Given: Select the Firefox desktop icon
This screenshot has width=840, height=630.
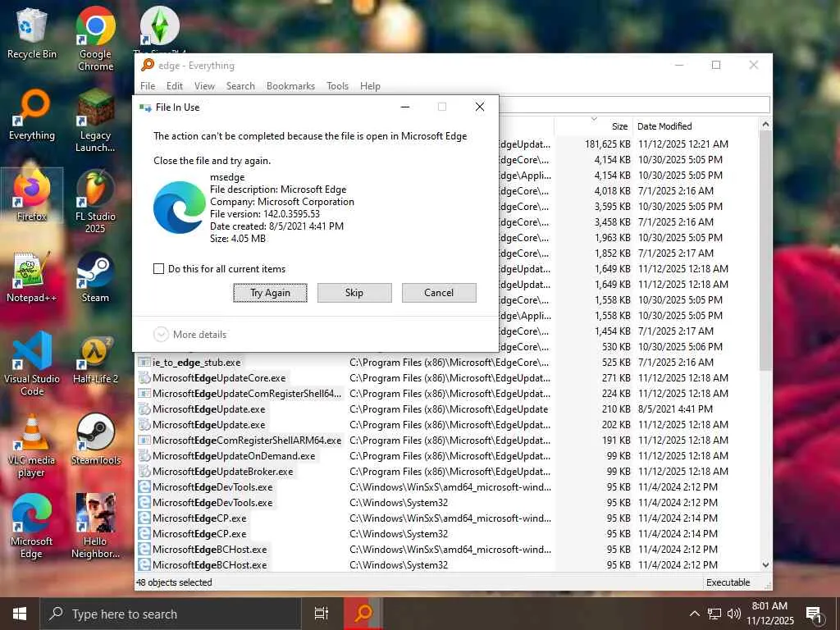Looking at the screenshot, I should click(32, 195).
